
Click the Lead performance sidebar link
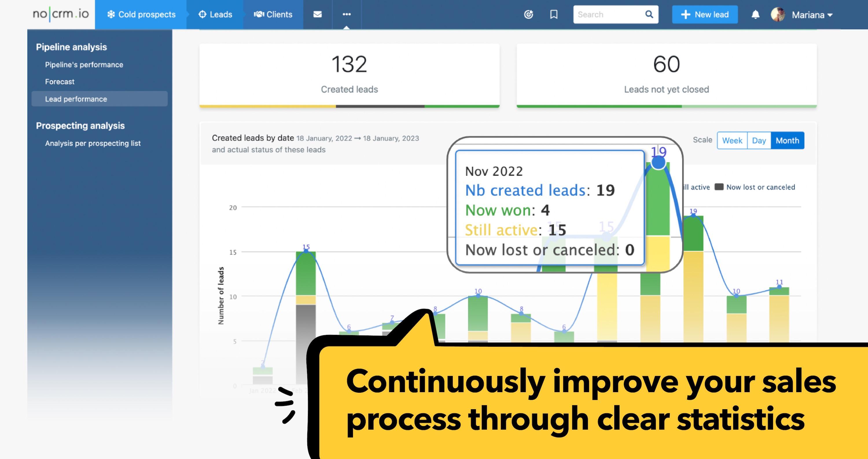pyautogui.click(x=76, y=99)
